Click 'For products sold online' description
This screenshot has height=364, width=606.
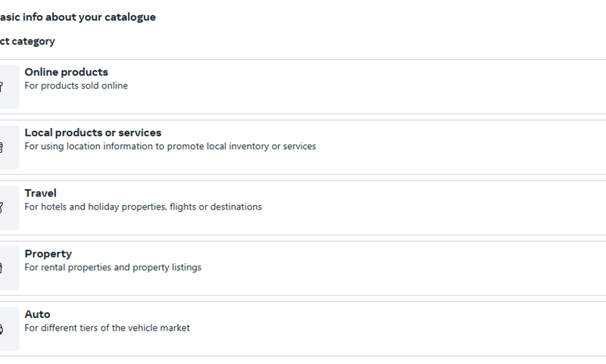coord(77,86)
